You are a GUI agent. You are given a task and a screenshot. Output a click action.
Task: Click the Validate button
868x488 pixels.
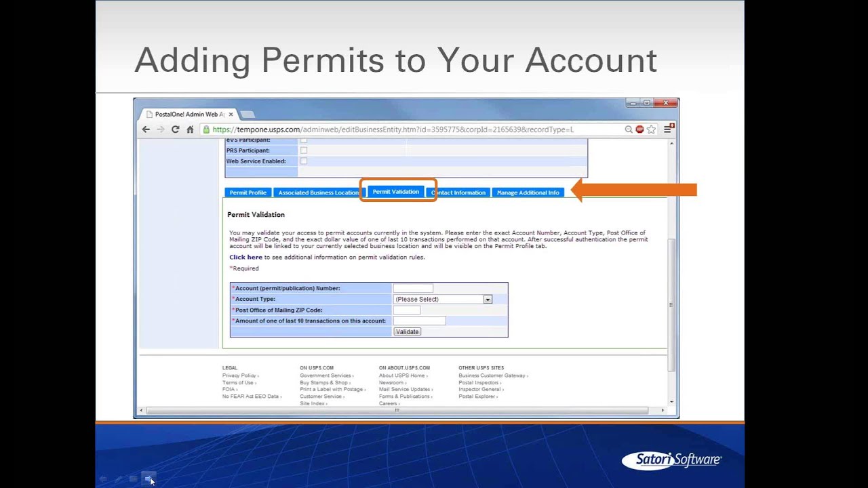point(407,331)
